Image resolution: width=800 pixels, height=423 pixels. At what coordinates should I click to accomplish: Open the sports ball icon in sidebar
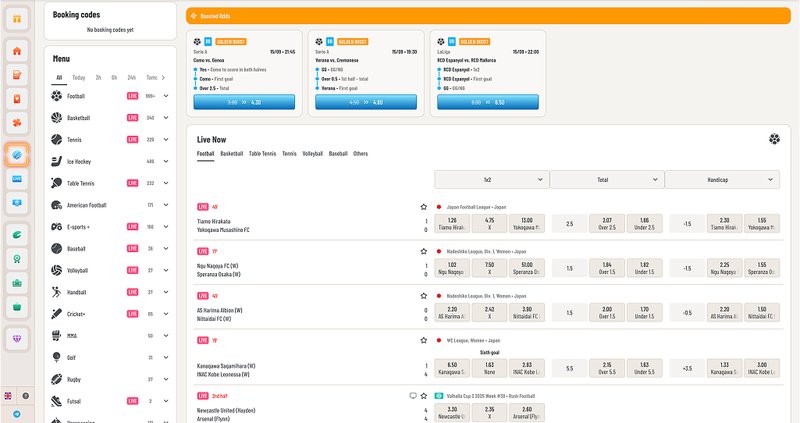pos(17,155)
